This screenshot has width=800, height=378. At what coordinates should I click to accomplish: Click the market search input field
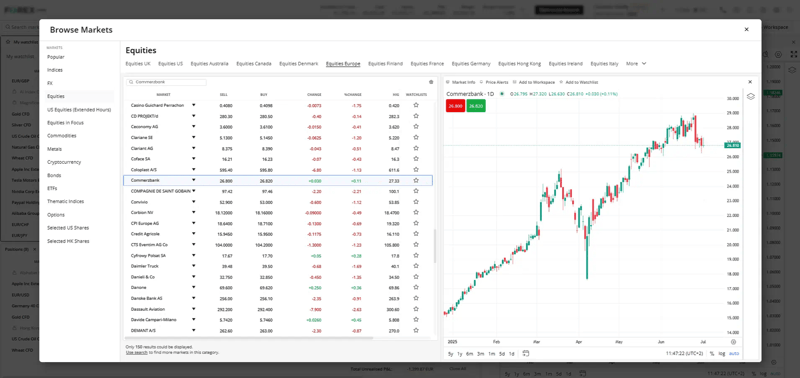coord(166,82)
